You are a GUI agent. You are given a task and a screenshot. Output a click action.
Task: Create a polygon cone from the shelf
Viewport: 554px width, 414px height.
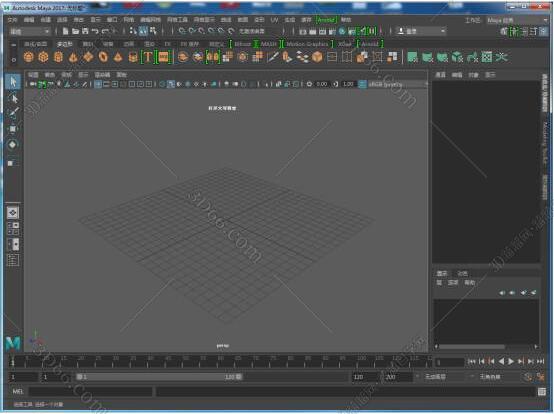coord(73,57)
